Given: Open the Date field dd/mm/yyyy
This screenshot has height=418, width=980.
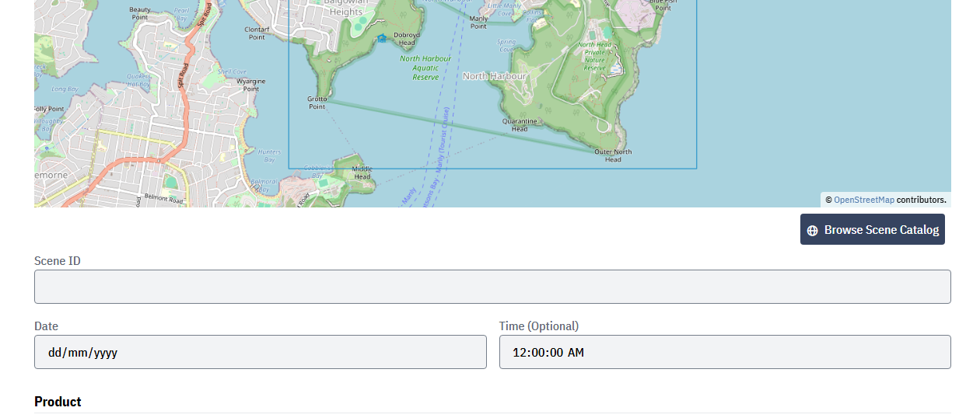Looking at the screenshot, I should [261, 352].
